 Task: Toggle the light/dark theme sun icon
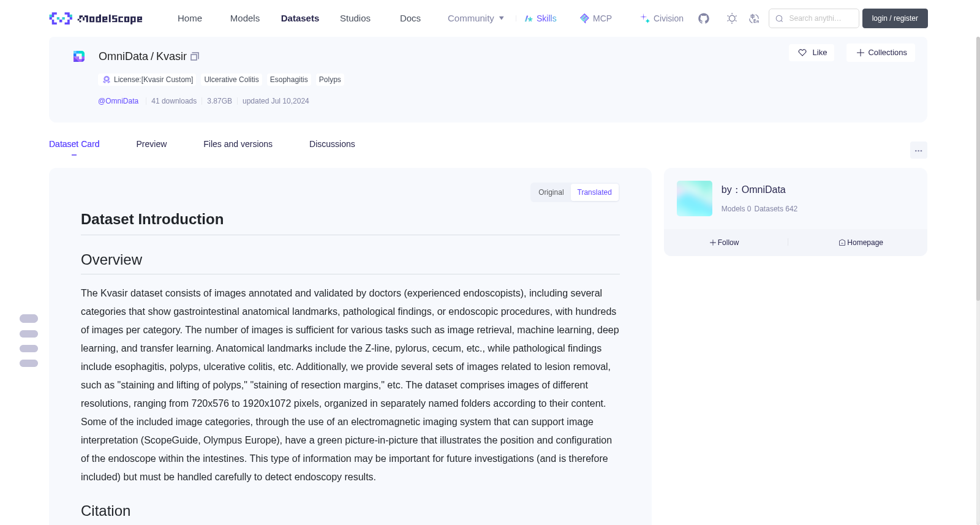[x=732, y=18]
